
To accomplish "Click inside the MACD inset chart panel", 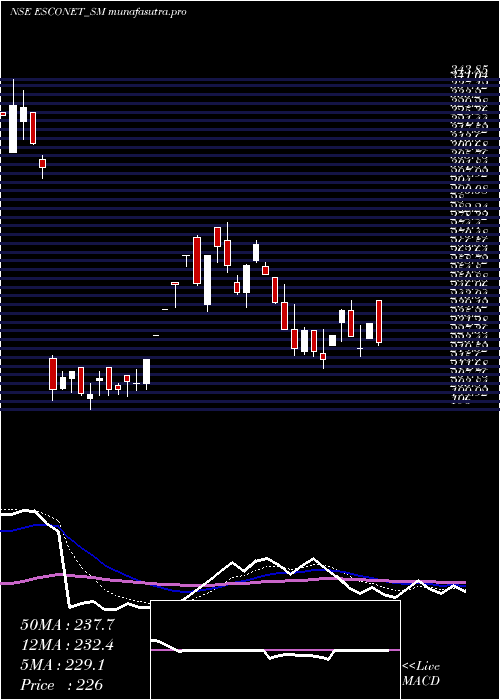I will point(275,650).
